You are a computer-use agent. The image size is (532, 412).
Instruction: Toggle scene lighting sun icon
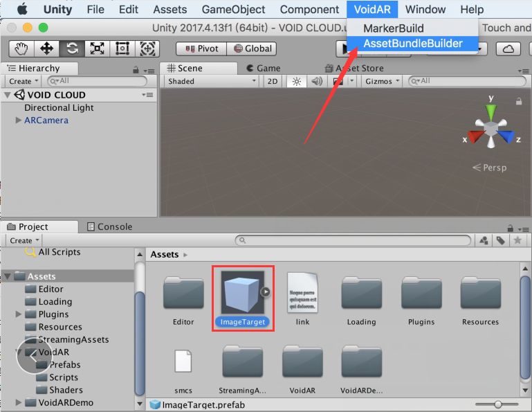coord(297,82)
